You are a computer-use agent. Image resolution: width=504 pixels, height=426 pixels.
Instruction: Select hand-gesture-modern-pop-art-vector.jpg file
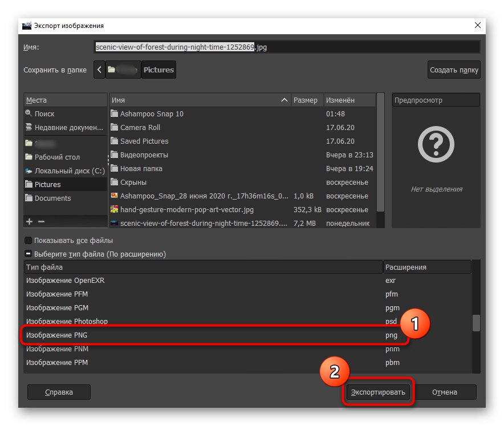242,209
